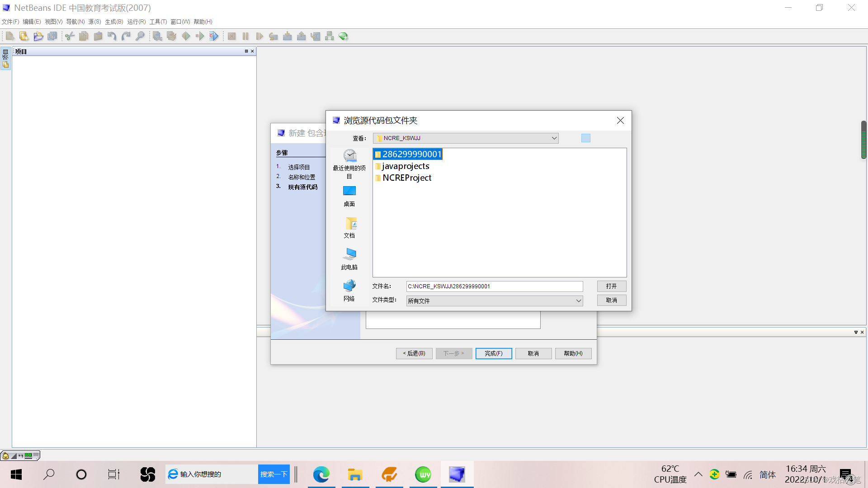Open This PC (此电脑) location shortcut
This screenshot has width=868, height=488.
click(349, 259)
